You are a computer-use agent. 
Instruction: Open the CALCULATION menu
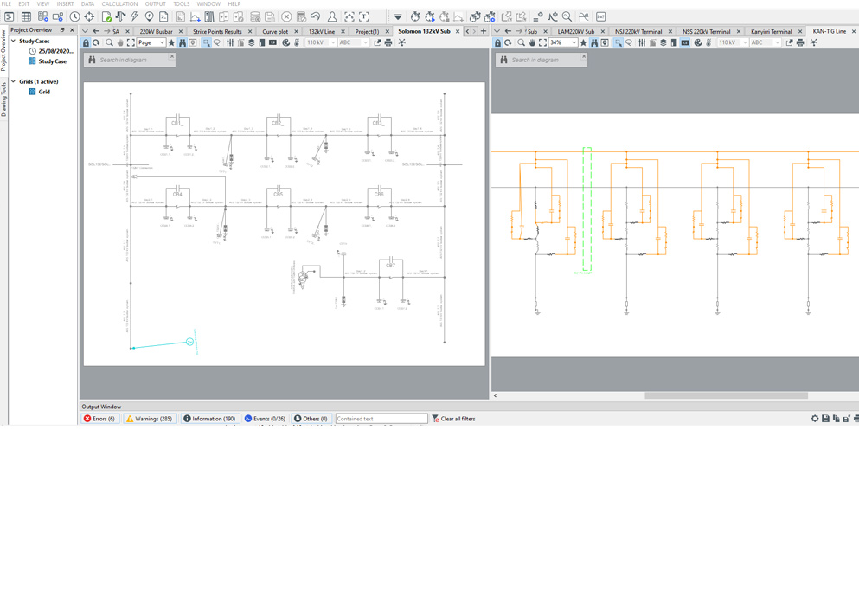coord(119,4)
